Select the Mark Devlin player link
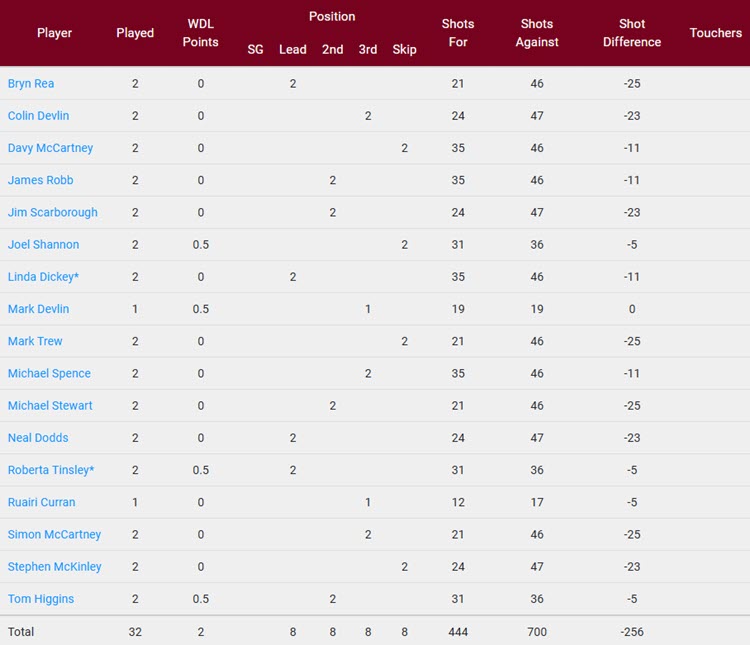Viewport: 750px width, 645px height. click(38, 309)
